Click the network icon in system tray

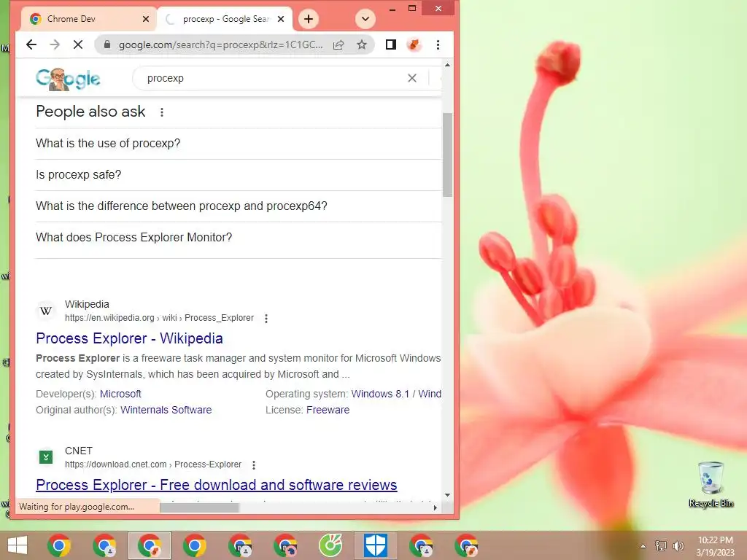tap(661, 546)
